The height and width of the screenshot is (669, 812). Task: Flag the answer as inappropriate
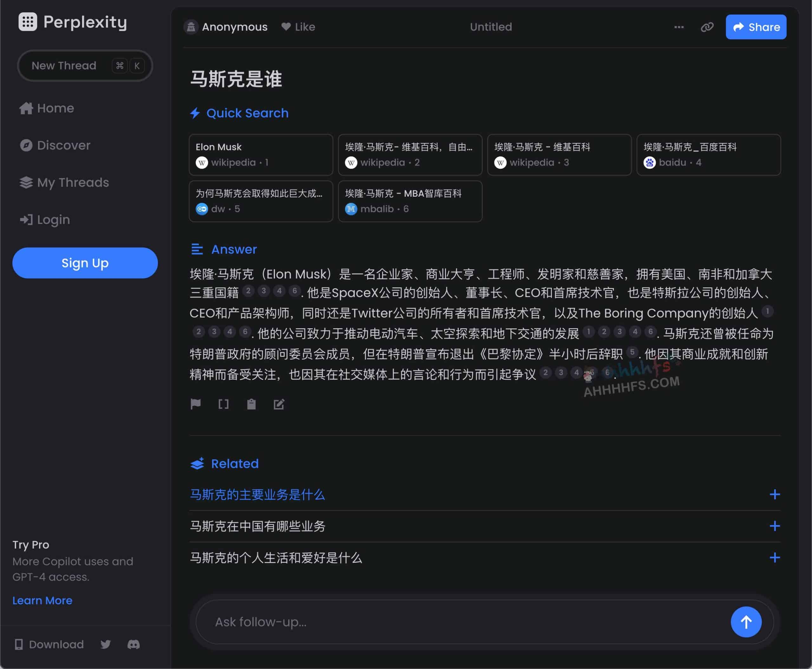pos(196,404)
